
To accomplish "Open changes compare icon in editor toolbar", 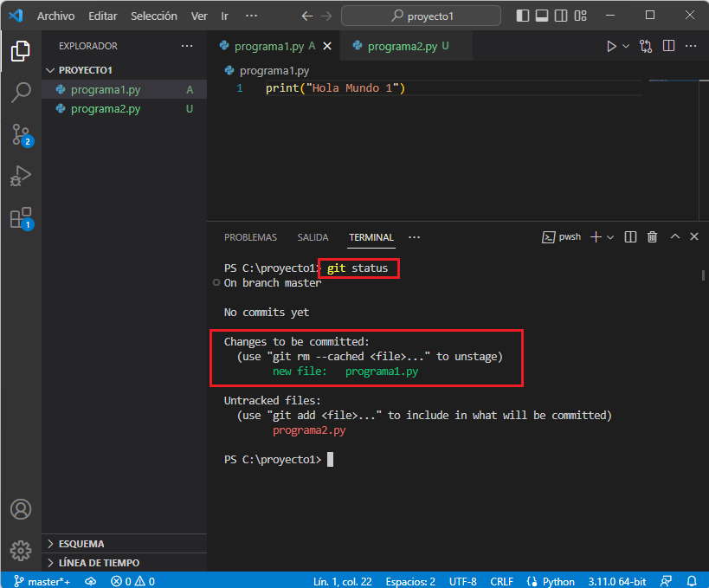I will (x=646, y=46).
